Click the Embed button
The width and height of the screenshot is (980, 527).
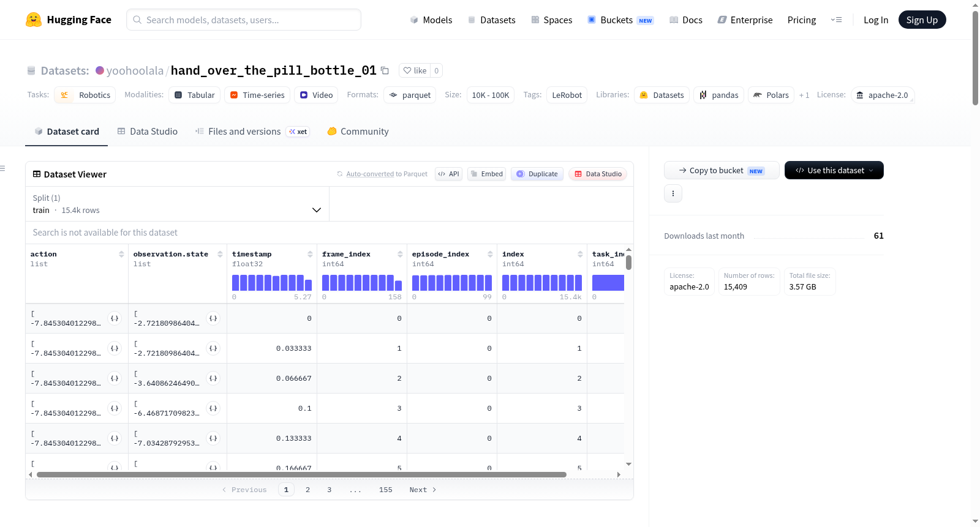tap(488, 174)
